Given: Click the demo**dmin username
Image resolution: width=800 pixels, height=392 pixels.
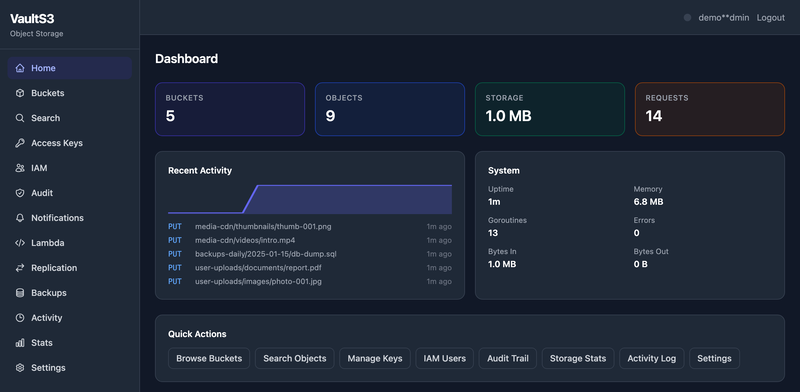Looking at the screenshot, I should 723,18.
